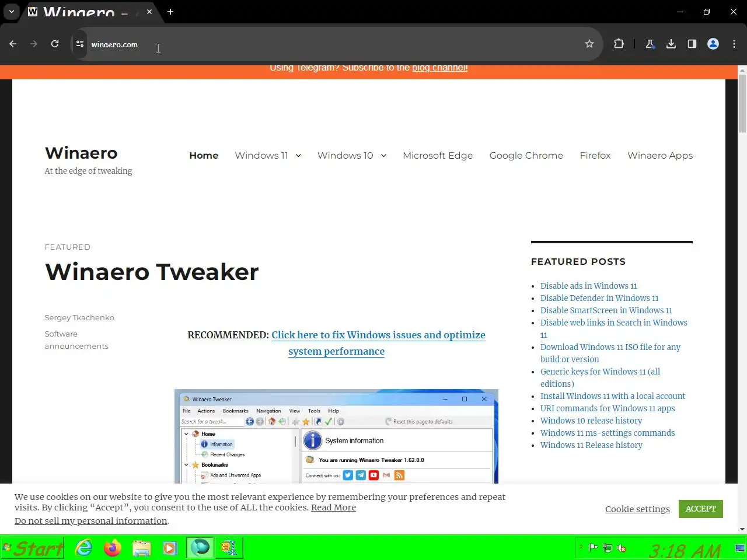747x560 pixels.
Task: Open Windows 11 ms-settings commands post
Action: pyautogui.click(x=608, y=433)
